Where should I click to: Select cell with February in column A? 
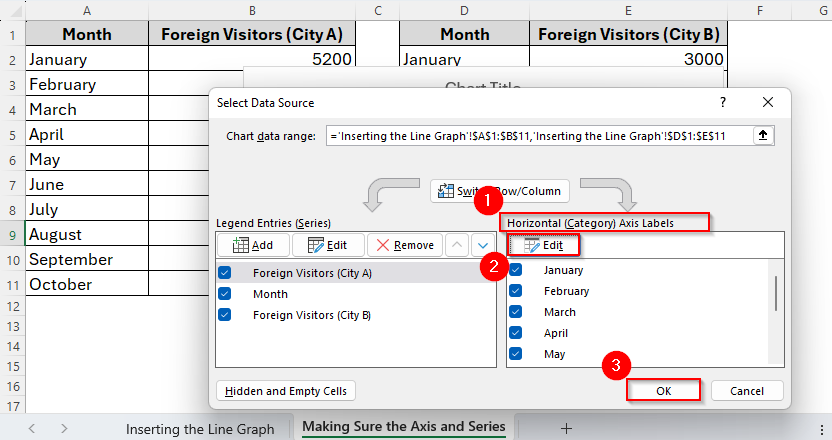[x=87, y=84]
